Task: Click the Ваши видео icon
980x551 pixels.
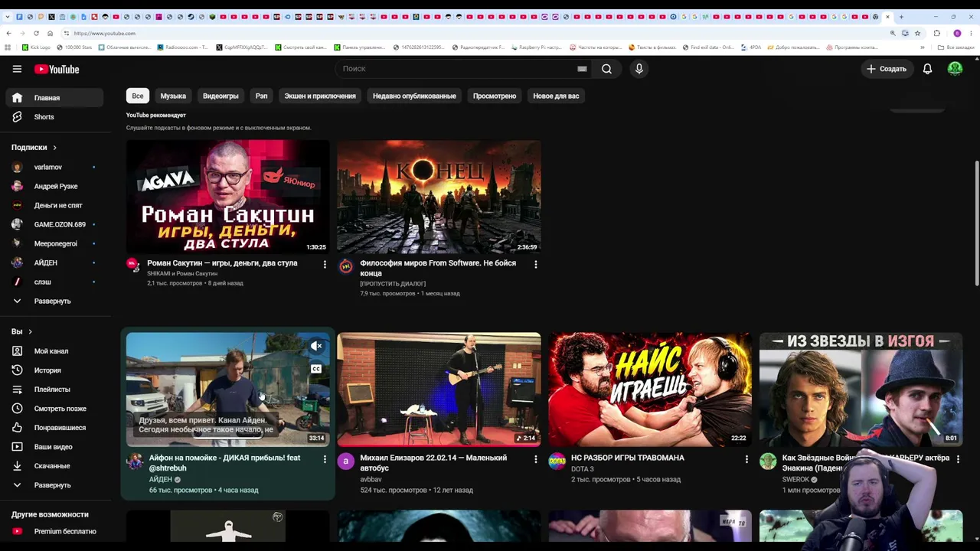Action: (x=17, y=447)
